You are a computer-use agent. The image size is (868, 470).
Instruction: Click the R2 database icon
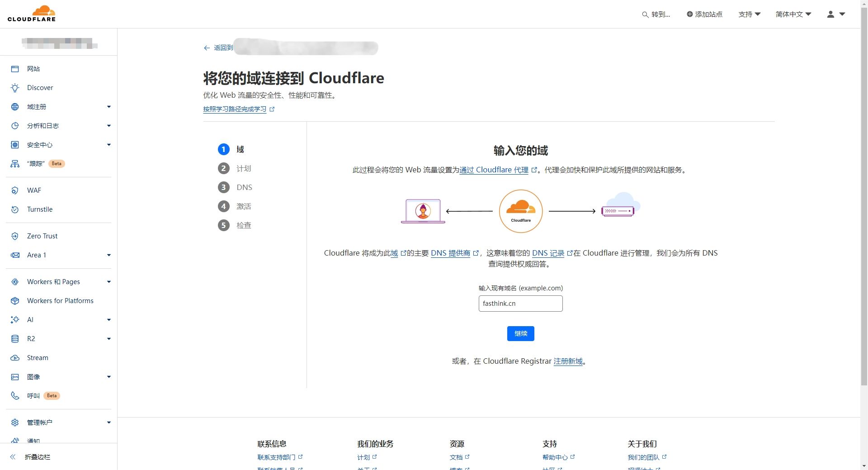[x=15, y=339]
